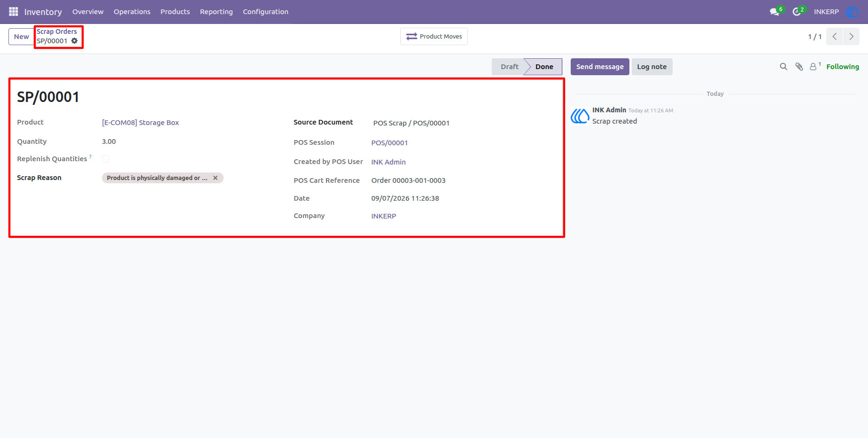Show followers icon in chatter
The height and width of the screenshot is (438, 868).
[814, 67]
